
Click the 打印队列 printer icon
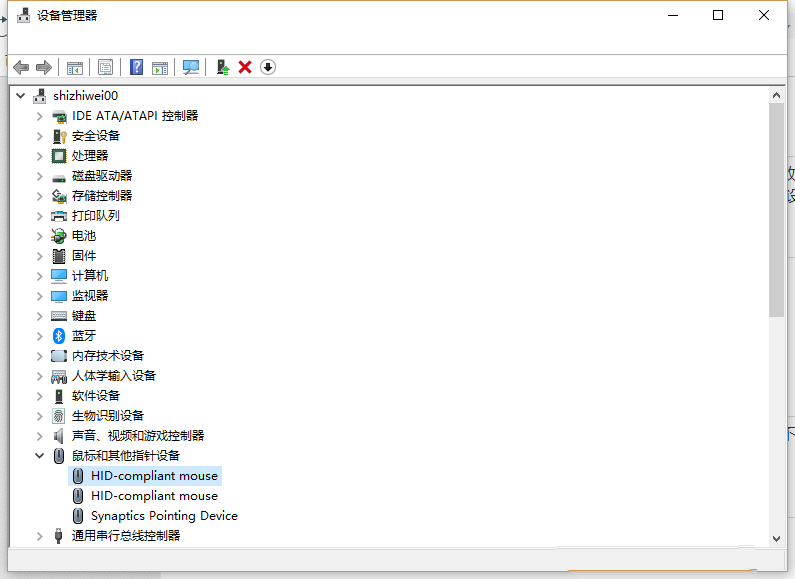point(59,216)
